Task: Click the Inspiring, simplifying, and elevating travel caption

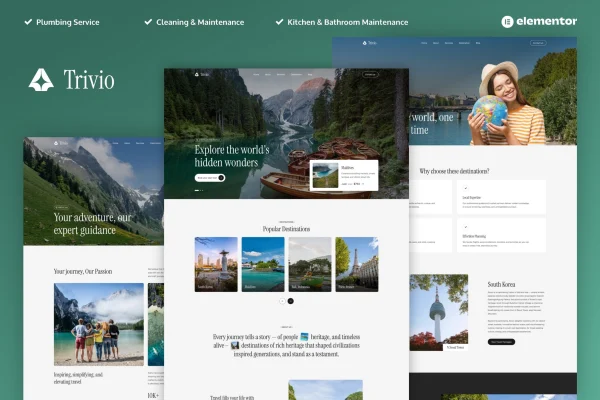Action: tap(78, 378)
